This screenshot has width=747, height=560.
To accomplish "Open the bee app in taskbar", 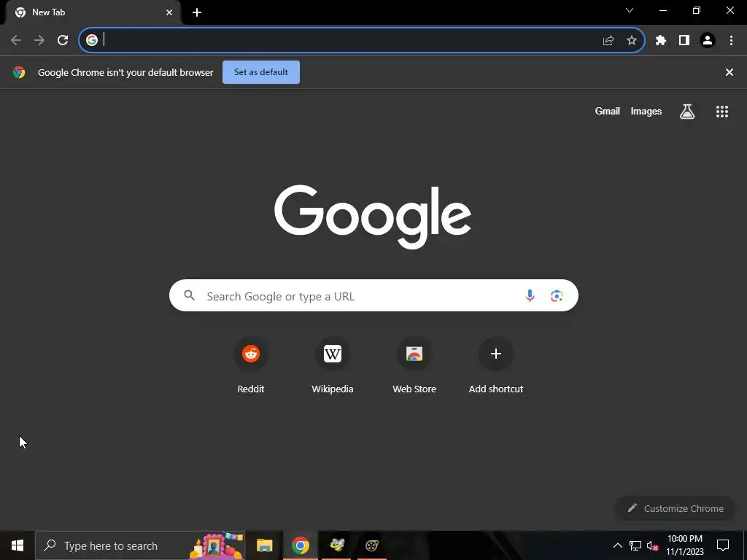I will pos(337,545).
